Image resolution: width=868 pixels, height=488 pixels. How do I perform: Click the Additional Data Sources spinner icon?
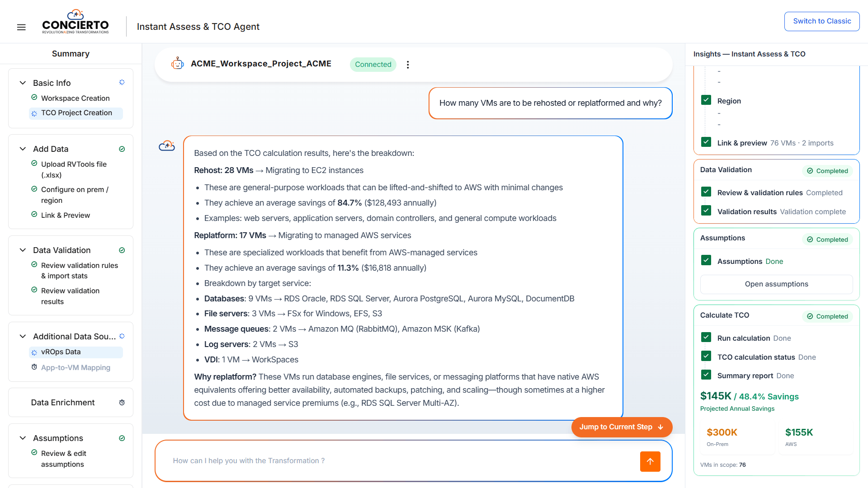(x=122, y=336)
